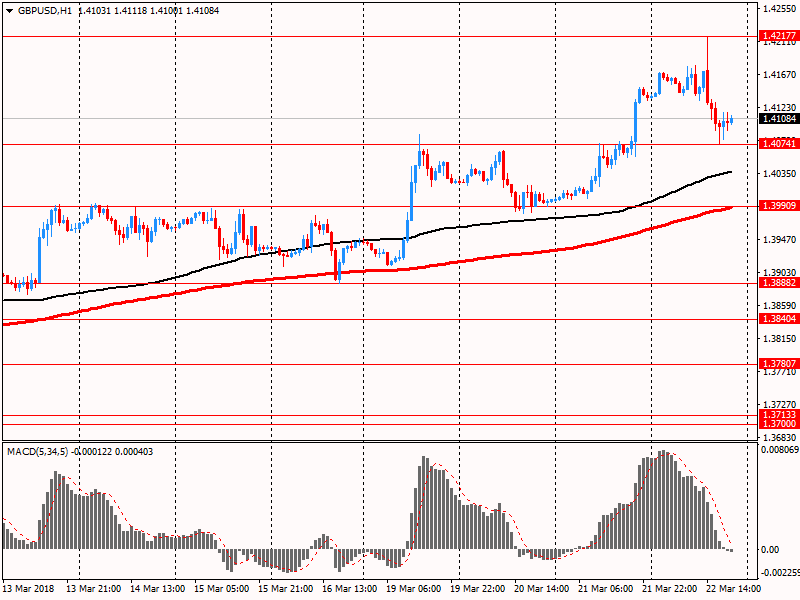Screen dimensions: 800x600
Task: Click the MACD 0.008069 scale value
Action: (x=780, y=450)
